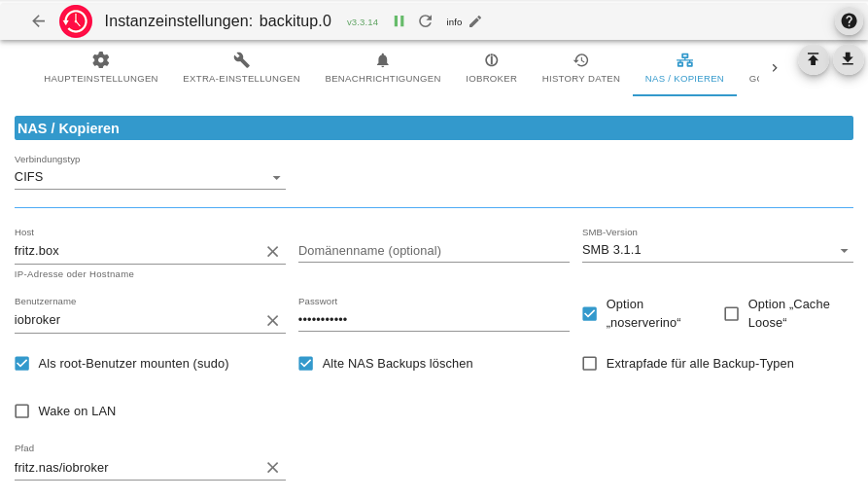Image resolution: width=868 pixels, height=499 pixels.
Task: Open the History Daten tab
Action: [x=581, y=68]
